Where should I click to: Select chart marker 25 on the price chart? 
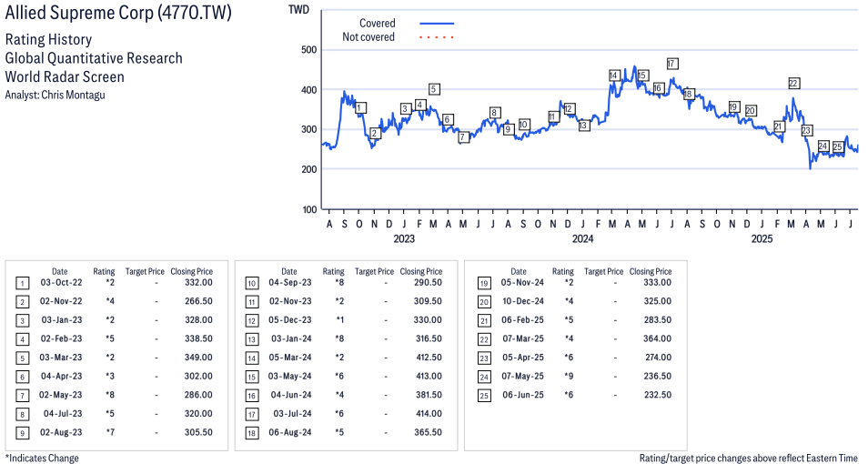click(838, 146)
